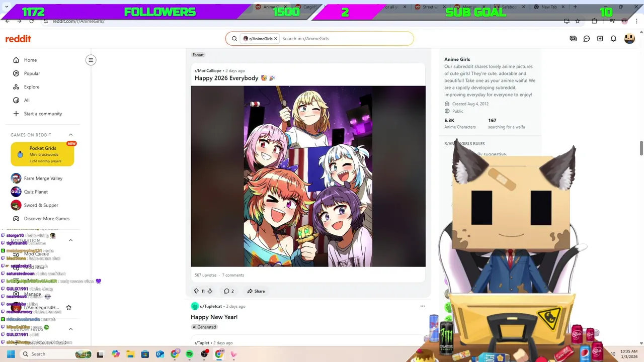Open Task View on the taskbar
This screenshot has height=362, width=644.
click(100, 354)
